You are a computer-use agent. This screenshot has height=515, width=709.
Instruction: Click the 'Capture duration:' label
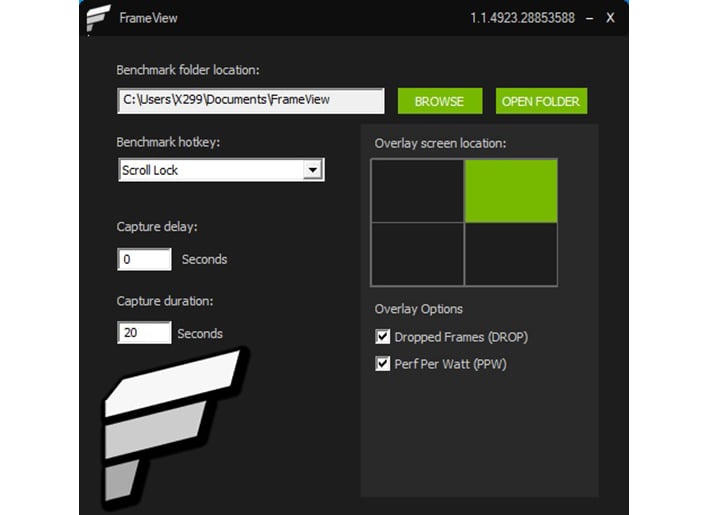[x=165, y=301]
